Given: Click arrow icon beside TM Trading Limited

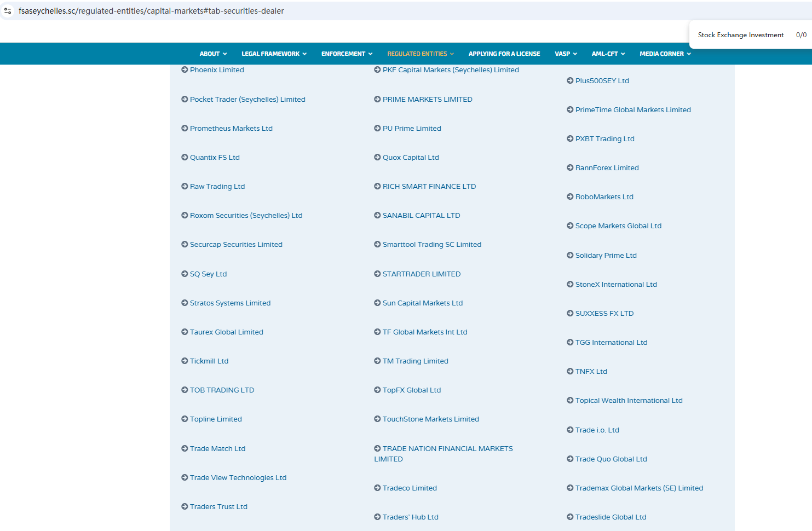Looking at the screenshot, I should click(377, 361).
